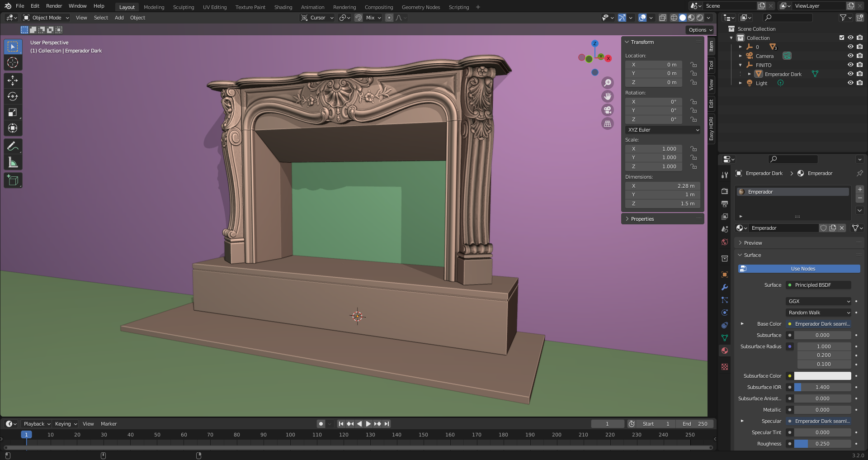Open the Object Mode dropdown
The image size is (868, 460).
[47, 18]
